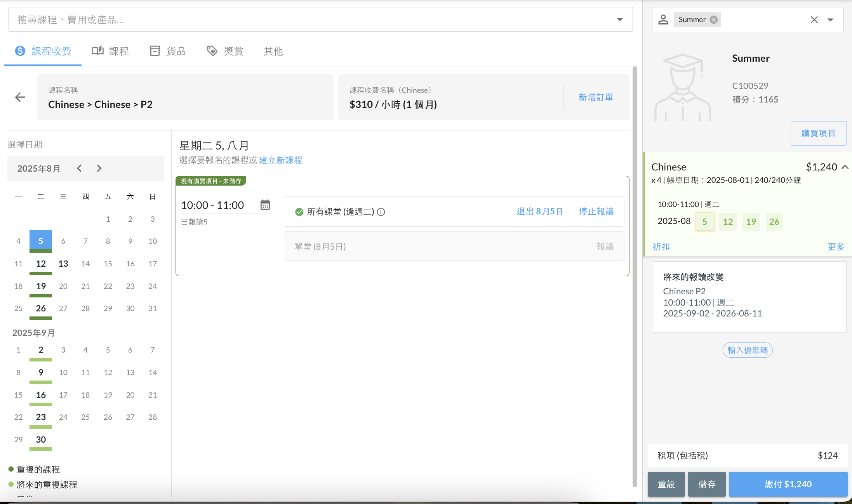This screenshot has height=504, width=852.
Task: Select August 5 in the calendar
Action: [x=41, y=241]
